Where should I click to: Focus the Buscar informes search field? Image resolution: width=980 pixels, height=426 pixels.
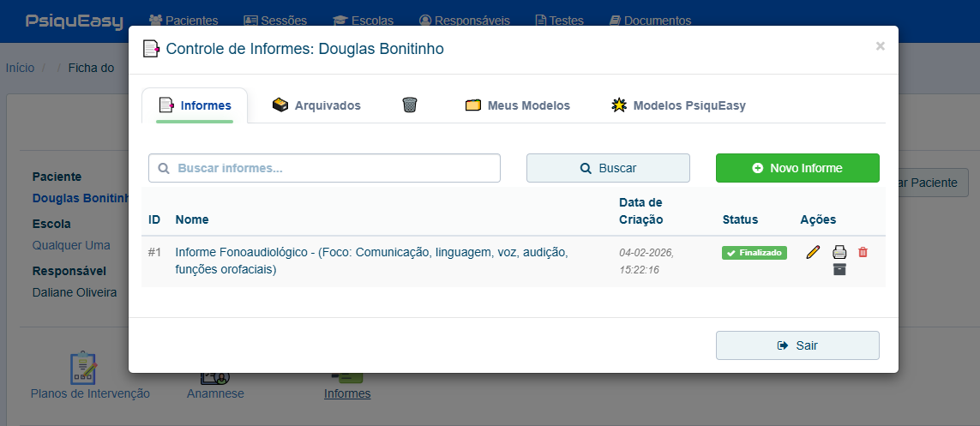pos(324,168)
